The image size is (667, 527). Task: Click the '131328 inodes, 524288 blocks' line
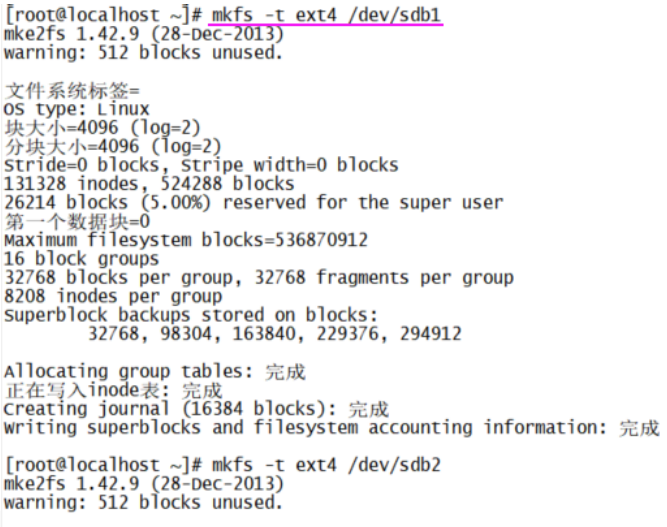coord(149,184)
